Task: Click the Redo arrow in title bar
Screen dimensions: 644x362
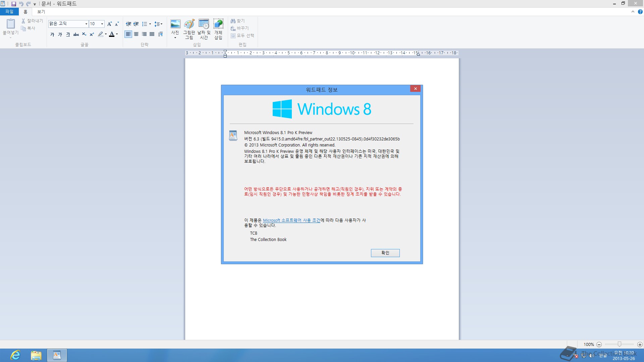Action: [x=29, y=4]
